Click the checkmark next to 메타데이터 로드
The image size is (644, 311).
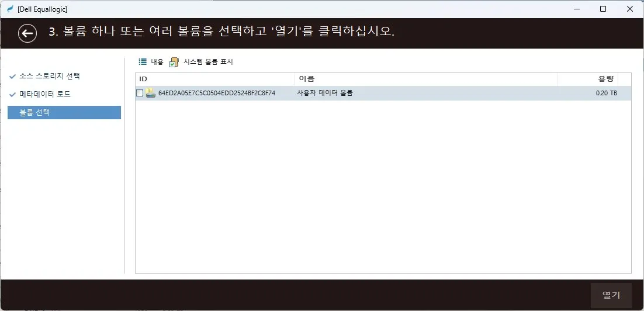click(13, 95)
